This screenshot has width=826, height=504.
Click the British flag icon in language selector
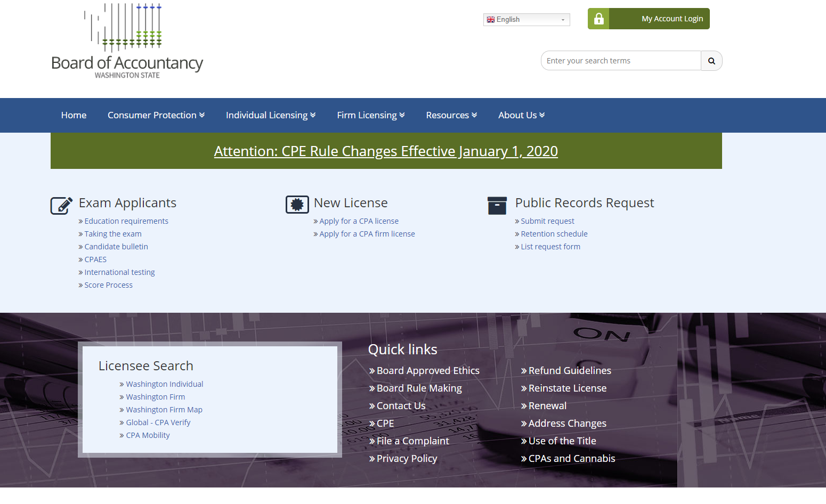491,19
